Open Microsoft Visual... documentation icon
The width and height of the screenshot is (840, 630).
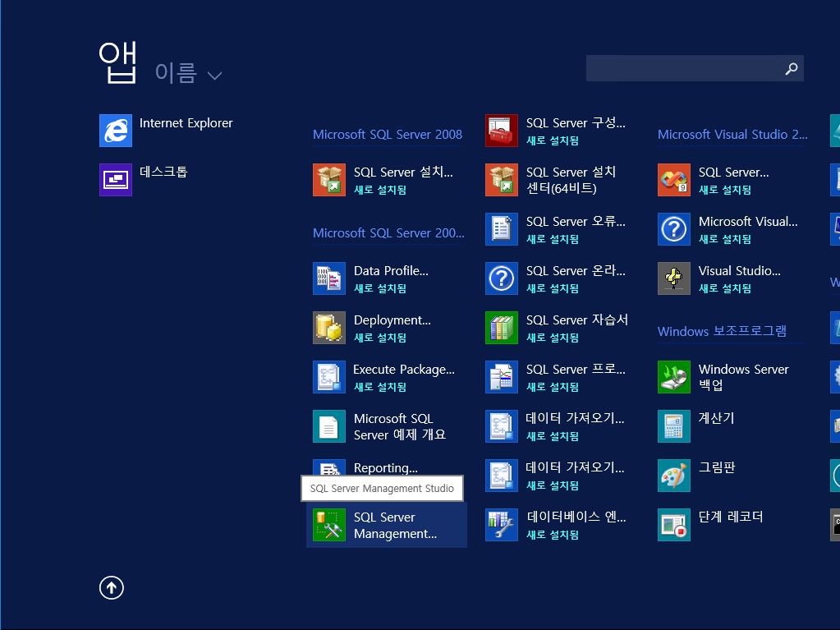pos(674,228)
